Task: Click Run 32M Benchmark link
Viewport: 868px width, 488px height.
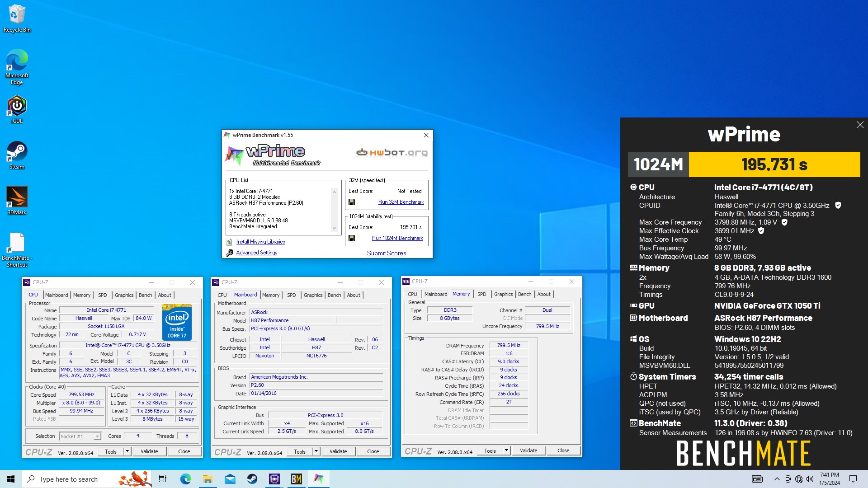Action: coord(401,202)
